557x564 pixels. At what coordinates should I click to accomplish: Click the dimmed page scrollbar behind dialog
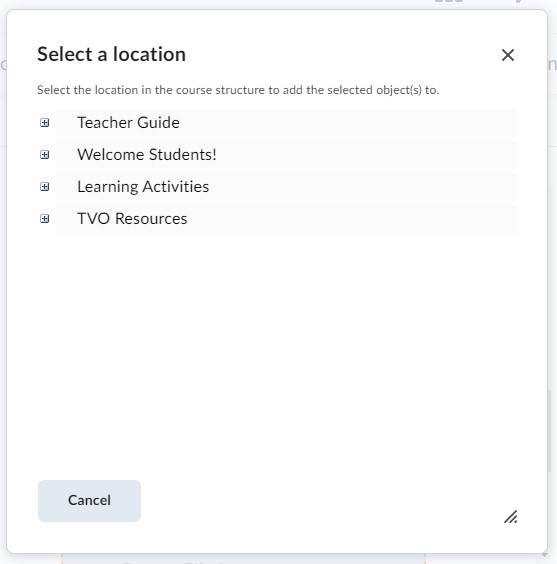(549, 430)
